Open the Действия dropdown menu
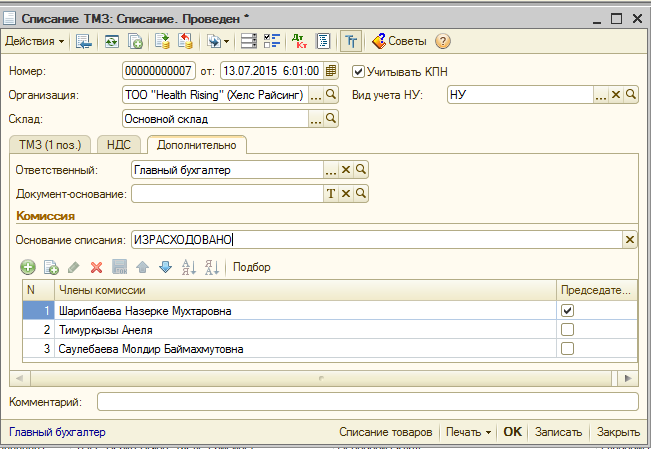This screenshot has height=449, width=651. point(34,41)
